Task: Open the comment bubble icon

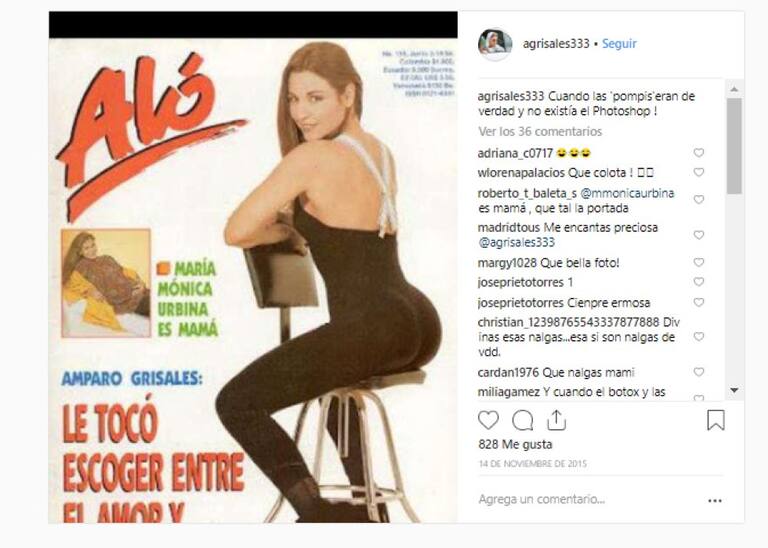Action: click(522, 420)
